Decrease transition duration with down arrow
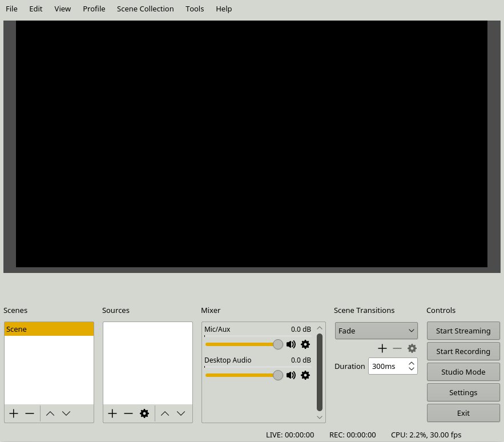Viewport: 504px width, 442px height. (x=412, y=369)
